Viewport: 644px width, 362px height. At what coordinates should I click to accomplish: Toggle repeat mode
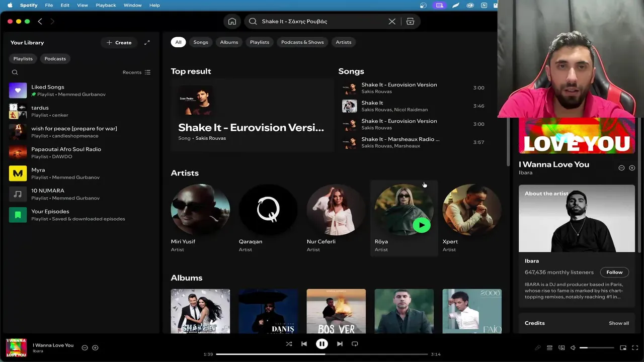[355, 344]
